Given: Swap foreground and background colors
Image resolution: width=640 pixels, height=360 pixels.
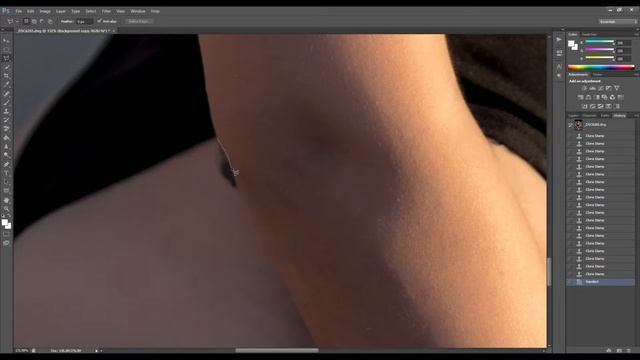Looking at the screenshot, I should (x=9, y=216).
